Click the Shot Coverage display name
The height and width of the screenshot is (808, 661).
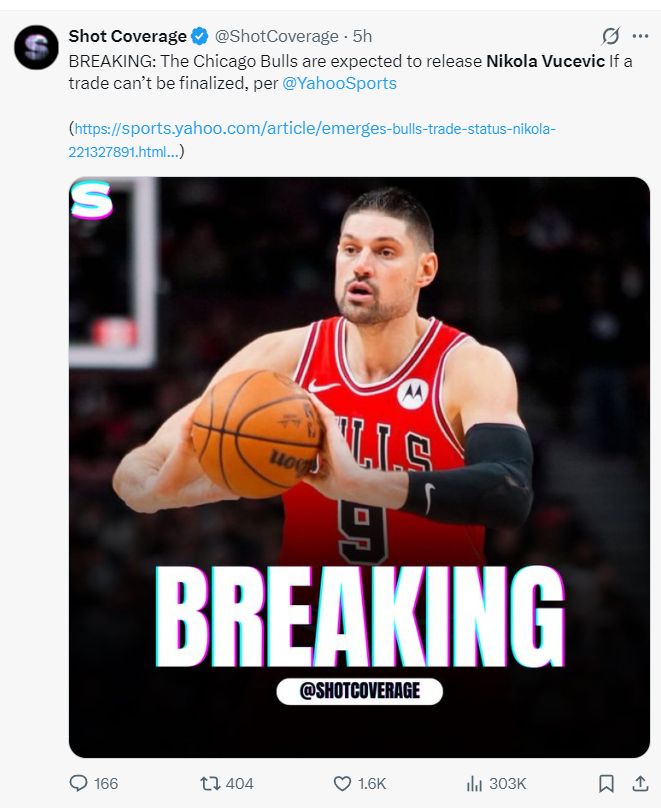[127, 36]
